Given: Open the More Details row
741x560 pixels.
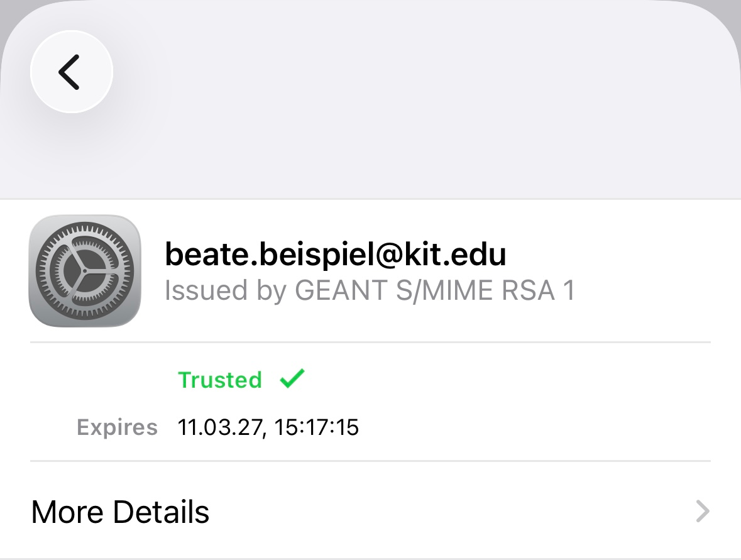Looking at the screenshot, I should (x=370, y=512).
